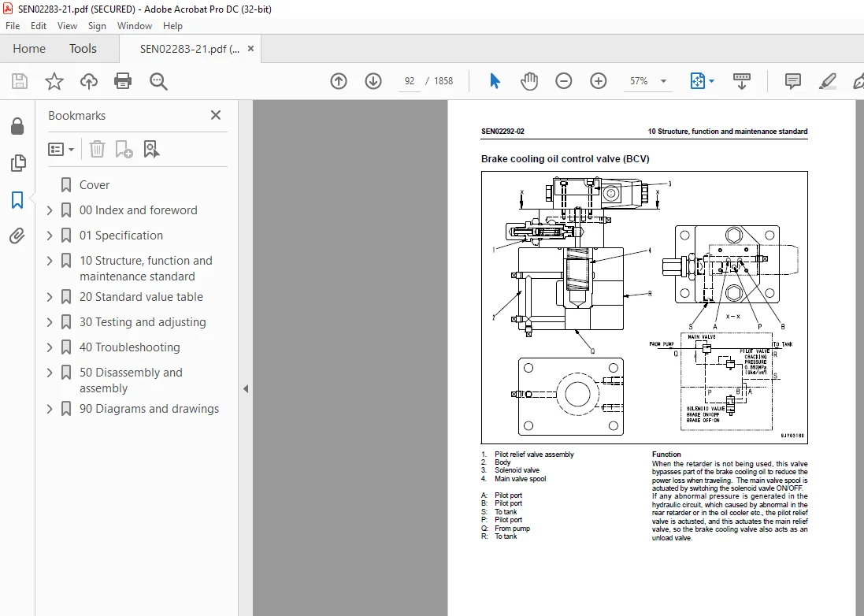
Task: Switch to the Home tab
Action: click(x=29, y=49)
